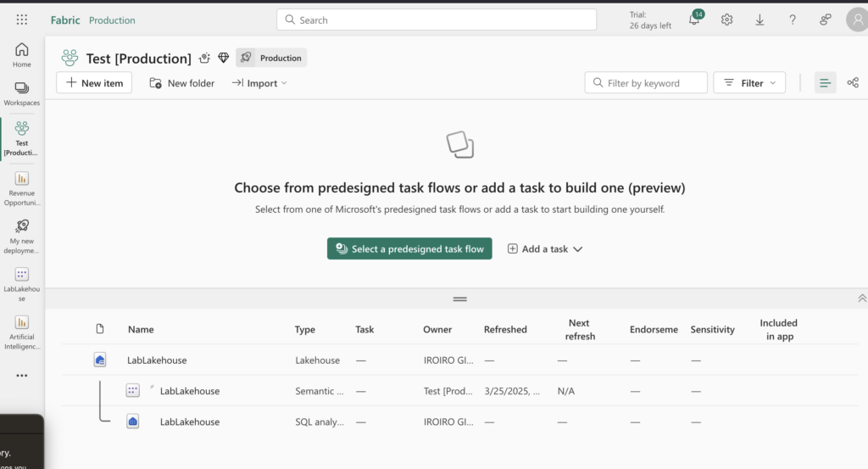Click the Semantic model row icon

tap(132, 390)
